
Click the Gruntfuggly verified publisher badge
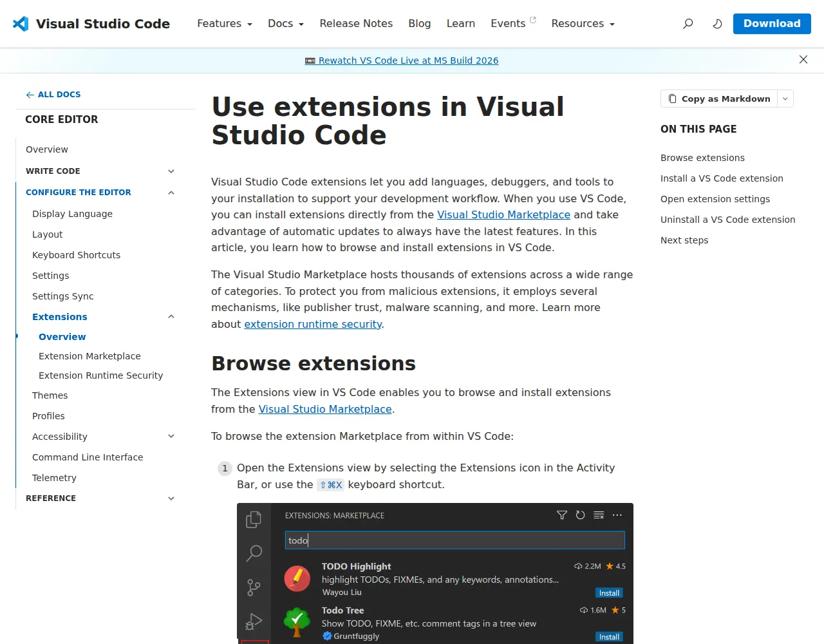point(327,636)
